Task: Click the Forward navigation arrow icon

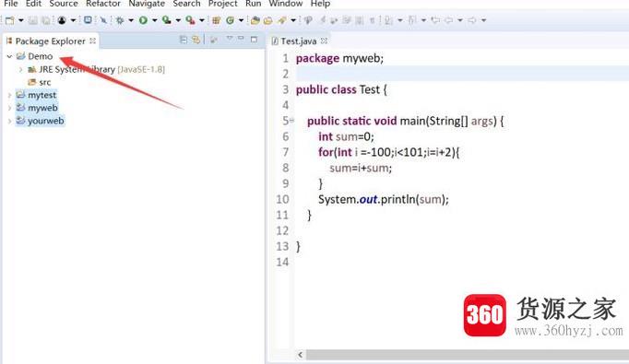Action: pos(472,20)
